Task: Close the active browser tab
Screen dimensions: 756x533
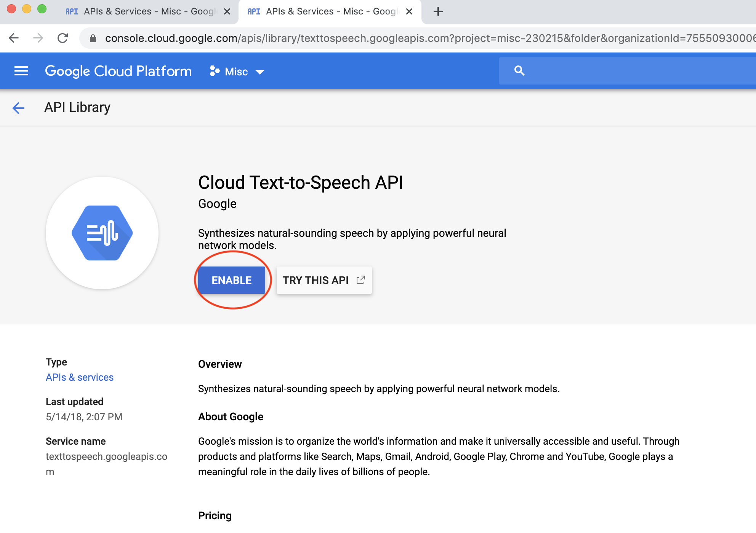Action: (x=409, y=11)
